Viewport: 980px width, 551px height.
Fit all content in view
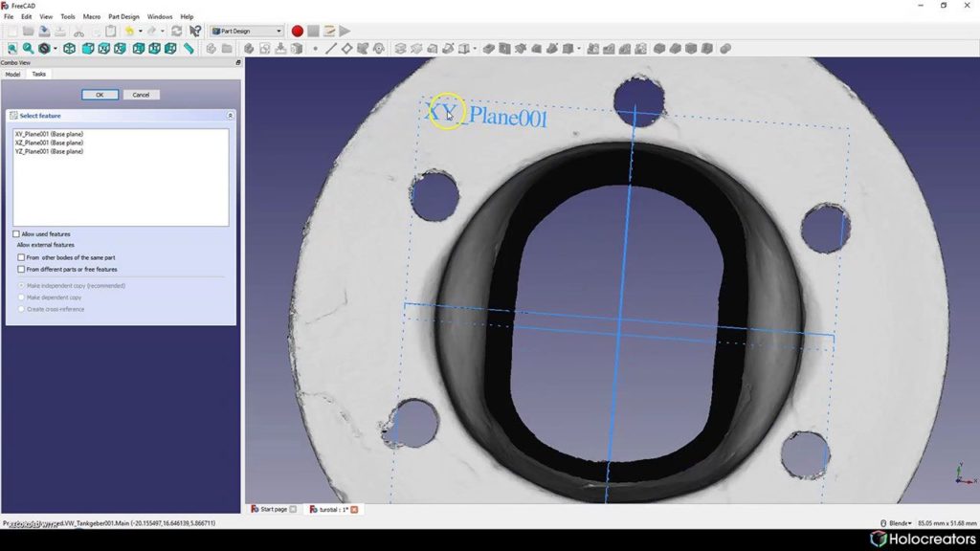coord(11,49)
